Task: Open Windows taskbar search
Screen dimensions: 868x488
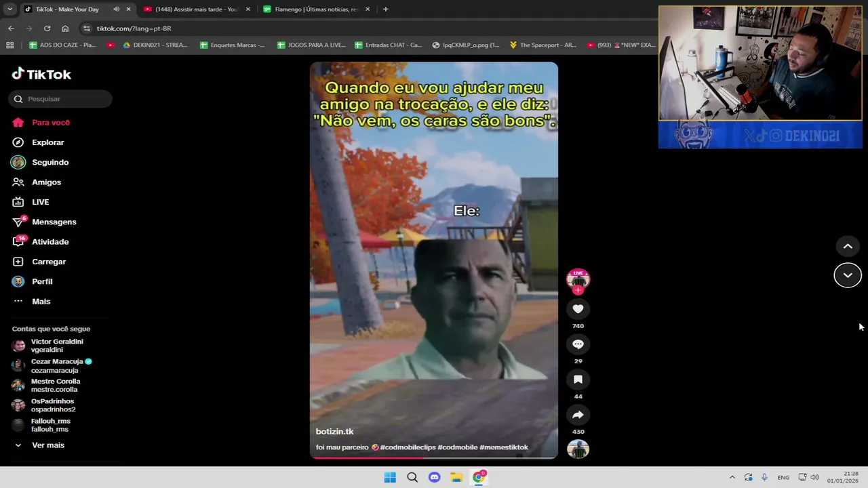Action: click(x=412, y=477)
